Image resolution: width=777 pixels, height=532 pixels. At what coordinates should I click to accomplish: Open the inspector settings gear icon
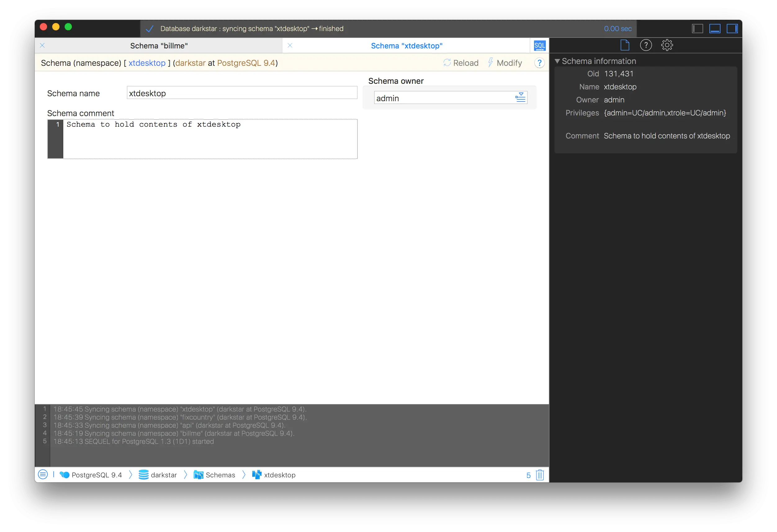[667, 45]
